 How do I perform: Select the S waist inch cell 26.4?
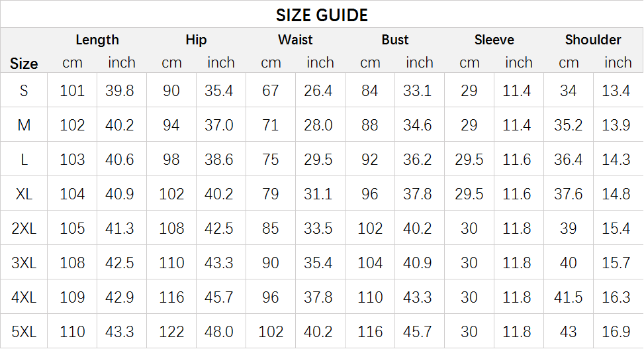point(318,91)
